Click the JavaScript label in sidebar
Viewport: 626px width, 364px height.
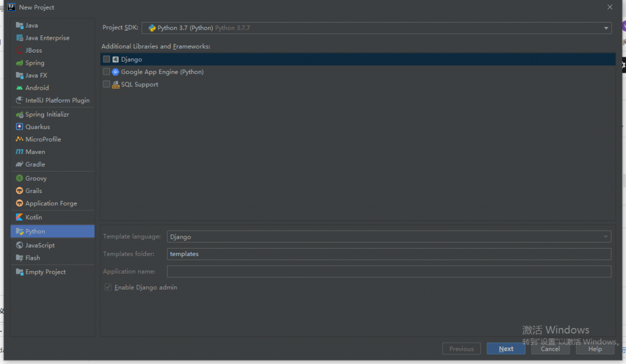click(40, 245)
